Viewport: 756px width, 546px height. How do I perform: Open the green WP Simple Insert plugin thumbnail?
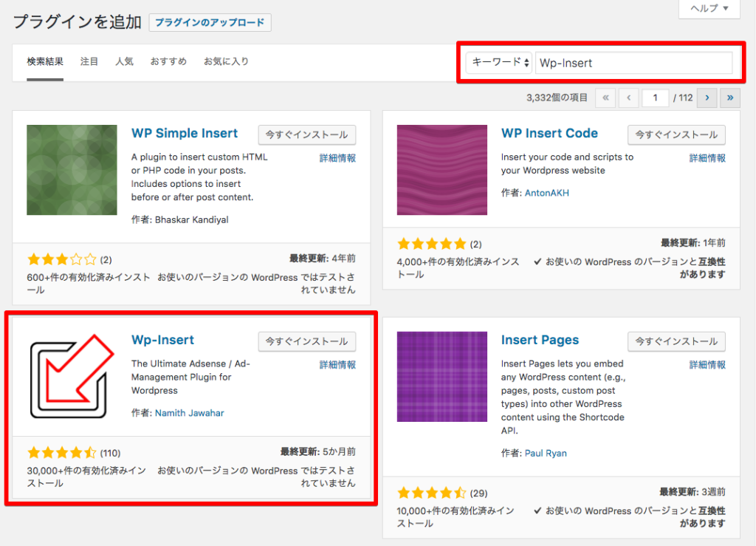coord(72,170)
